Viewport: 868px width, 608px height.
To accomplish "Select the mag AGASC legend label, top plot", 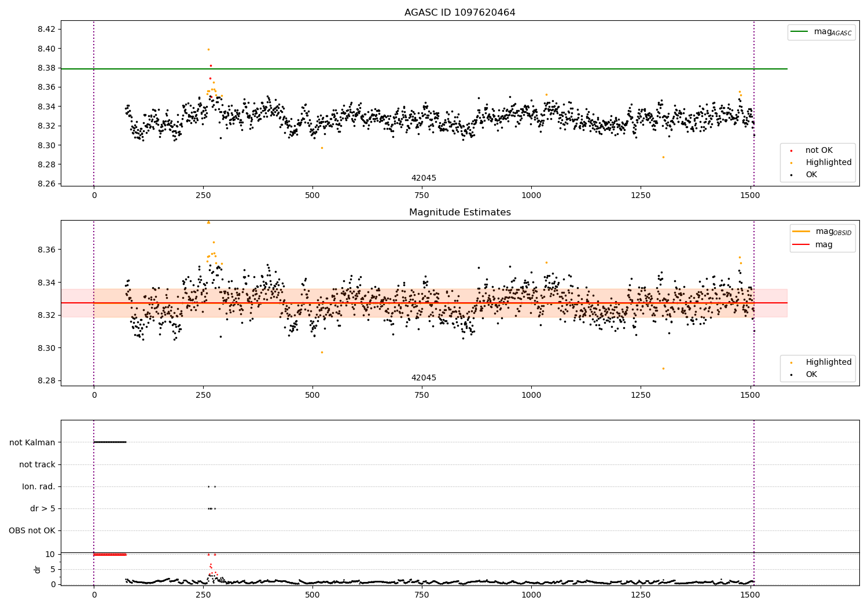I will pyautogui.click(x=833, y=32).
